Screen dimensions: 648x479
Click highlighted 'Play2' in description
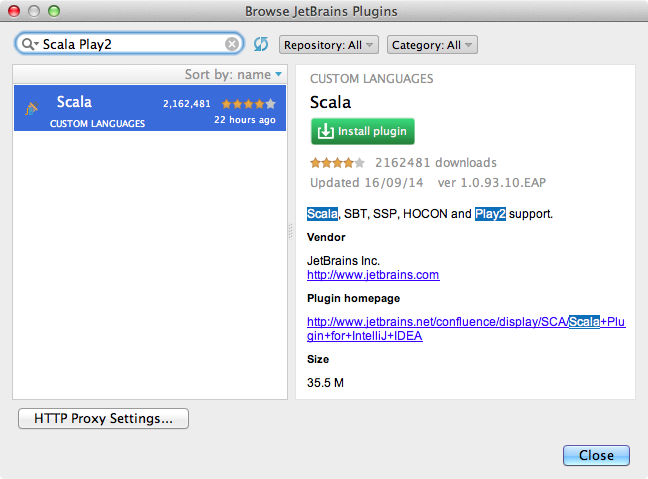click(x=490, y=214)
